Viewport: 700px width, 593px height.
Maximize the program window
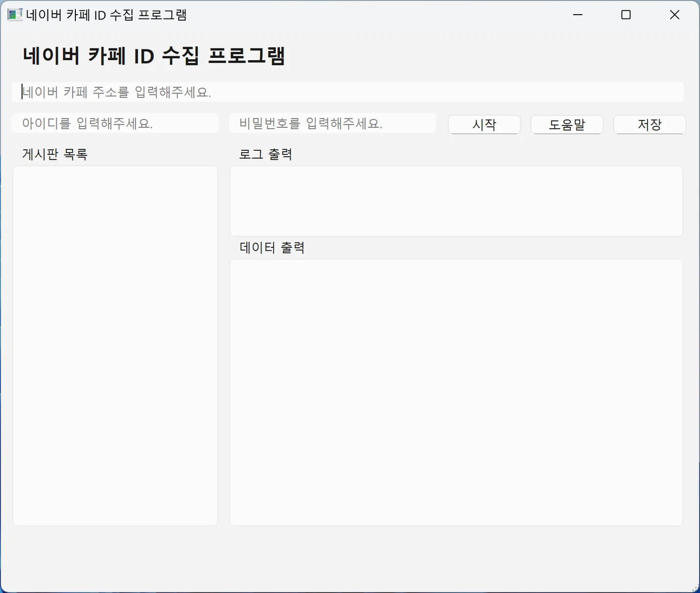pos(626,15)
